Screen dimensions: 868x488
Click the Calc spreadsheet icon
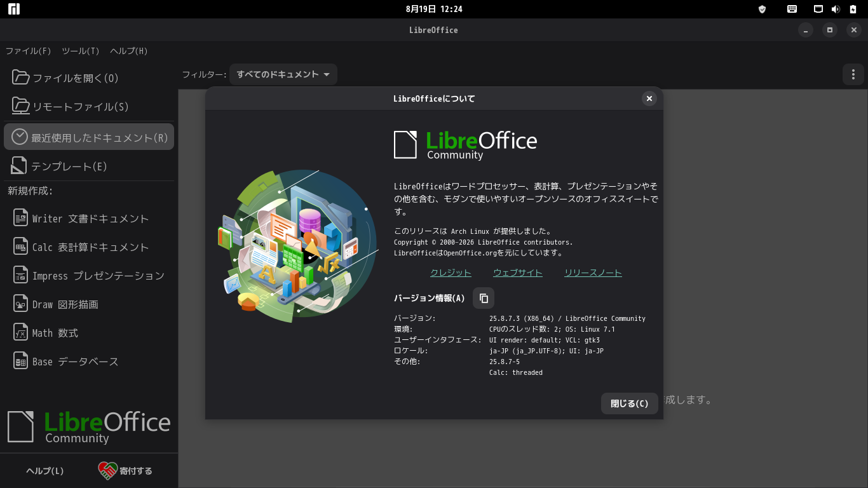point(21,247)
